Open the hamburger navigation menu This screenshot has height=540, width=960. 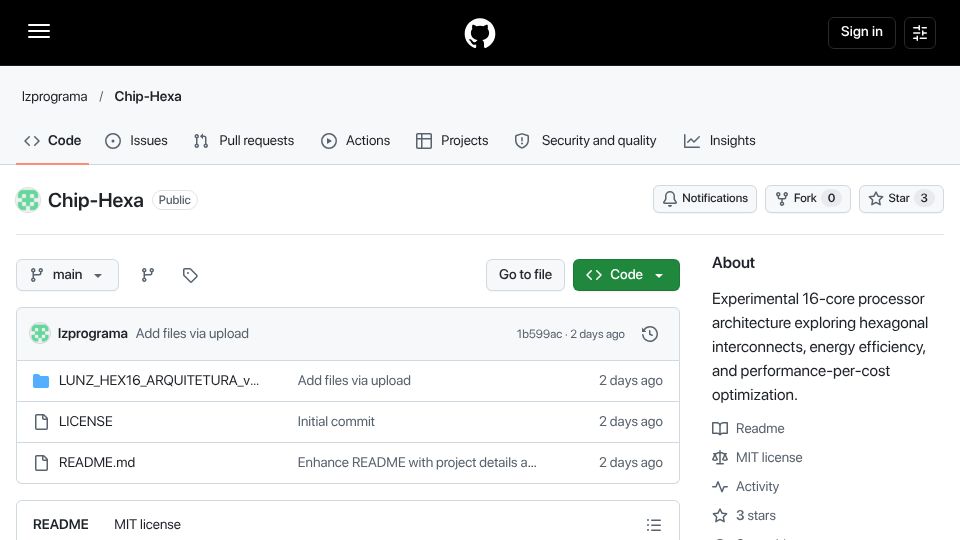coord(39,31)
